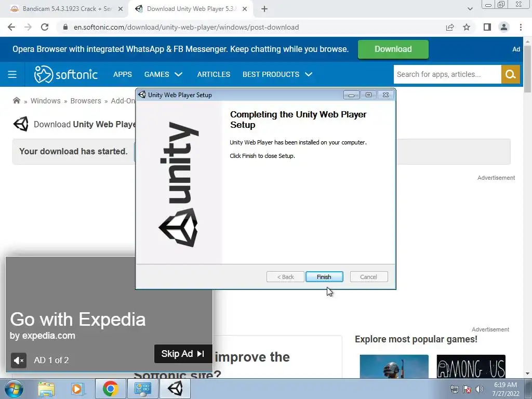Click the 'by expedia.com' ad text
Viewport: 532px width, 399px height.
click(x=43, y=336)
